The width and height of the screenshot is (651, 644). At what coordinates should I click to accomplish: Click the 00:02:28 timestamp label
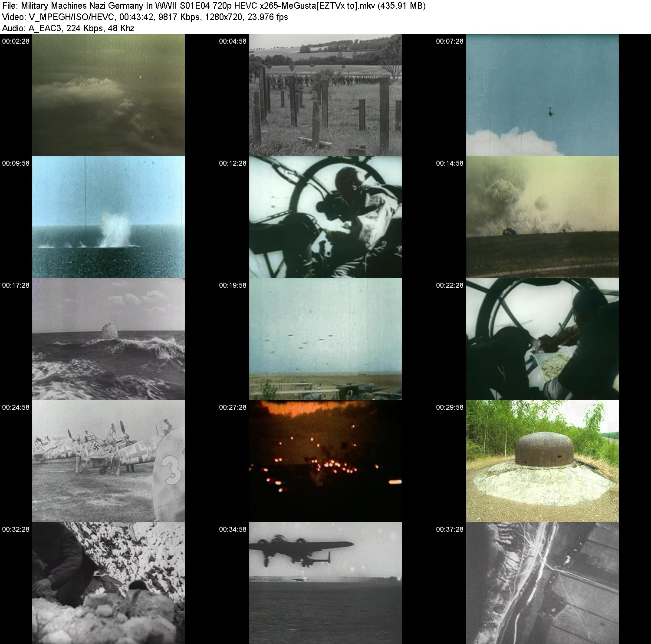pyautogui.click(x=16, y=41)
